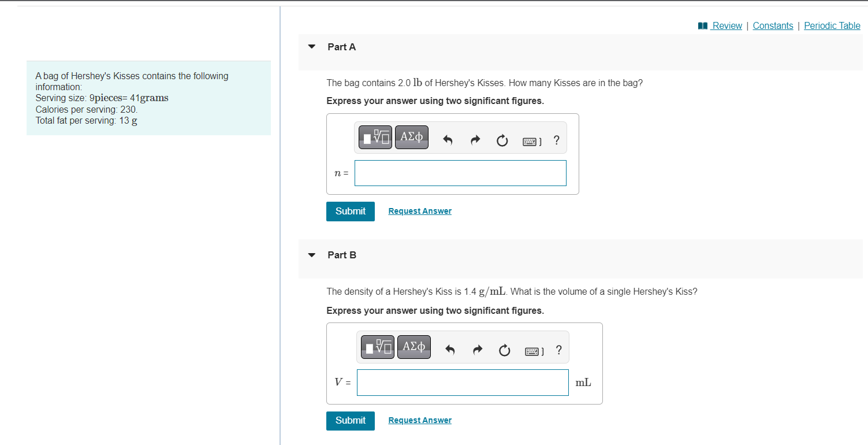
Task: Click the Review book icon
Action: tap(703, 25)
